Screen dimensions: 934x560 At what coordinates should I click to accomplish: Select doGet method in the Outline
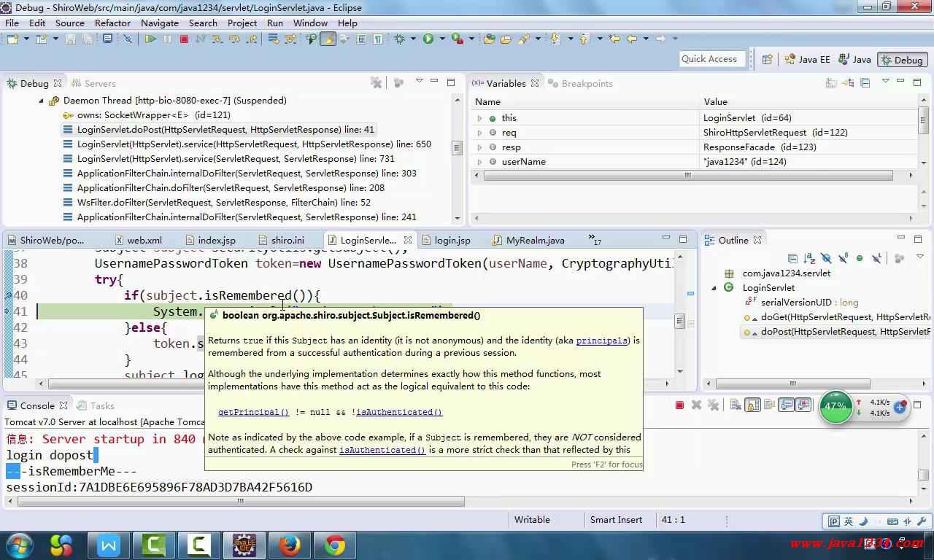pyautogui.click(x=837, y=317)
